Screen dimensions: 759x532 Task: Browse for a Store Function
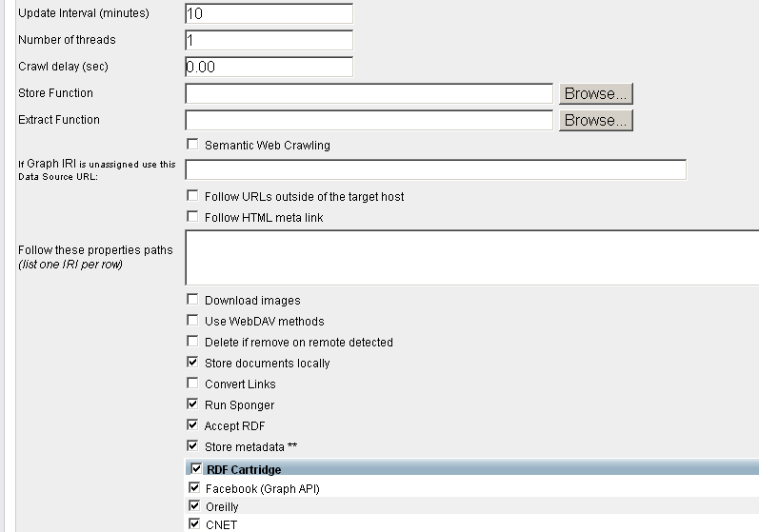click(x=595, y=93)
